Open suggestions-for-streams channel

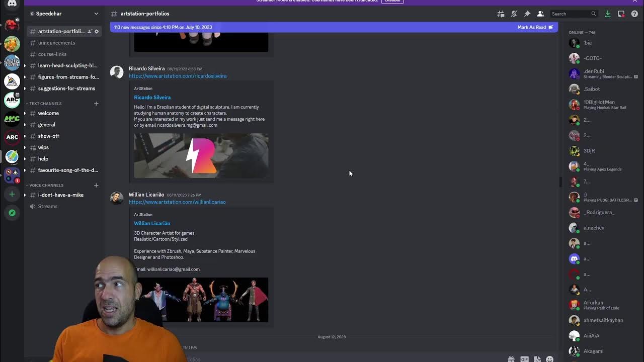point(63,88)
